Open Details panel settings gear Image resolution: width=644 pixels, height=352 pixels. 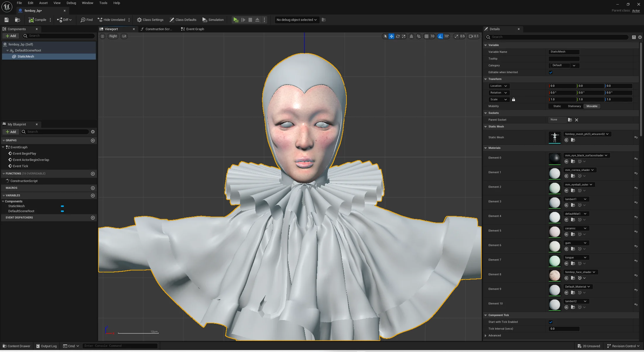click(640, 37)
